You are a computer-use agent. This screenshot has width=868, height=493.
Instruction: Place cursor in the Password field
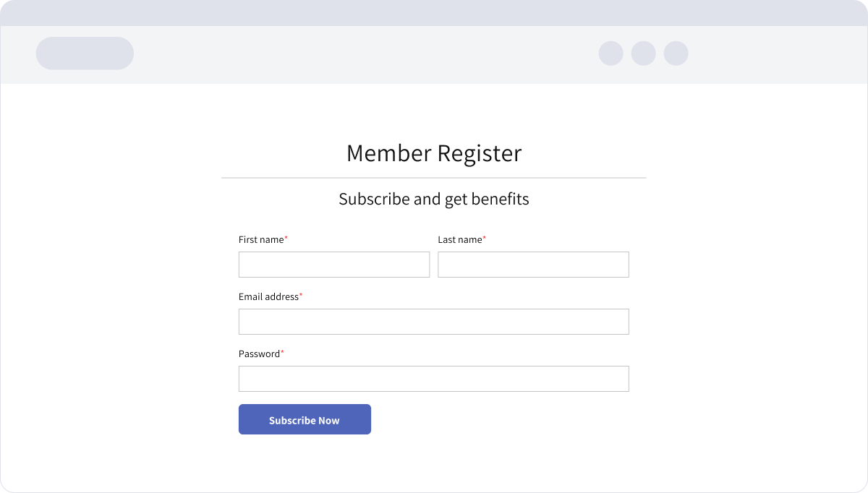pyautogui.click(x=433, y=379)
